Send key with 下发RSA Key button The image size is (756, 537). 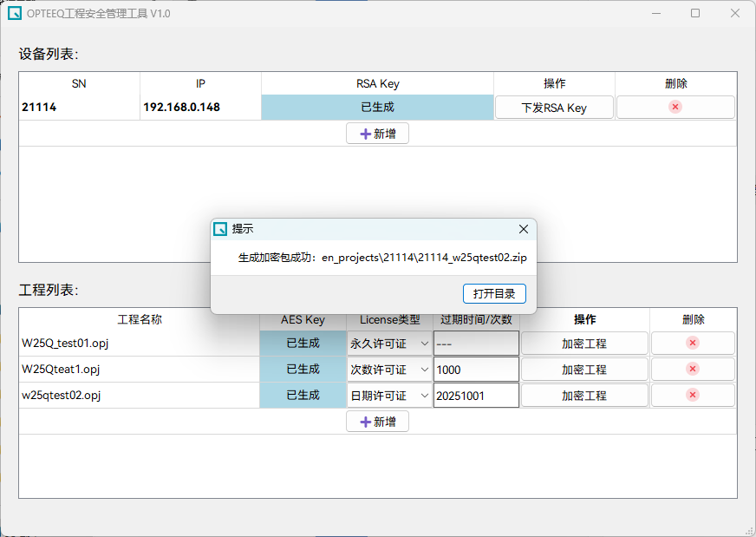(554, 108)
